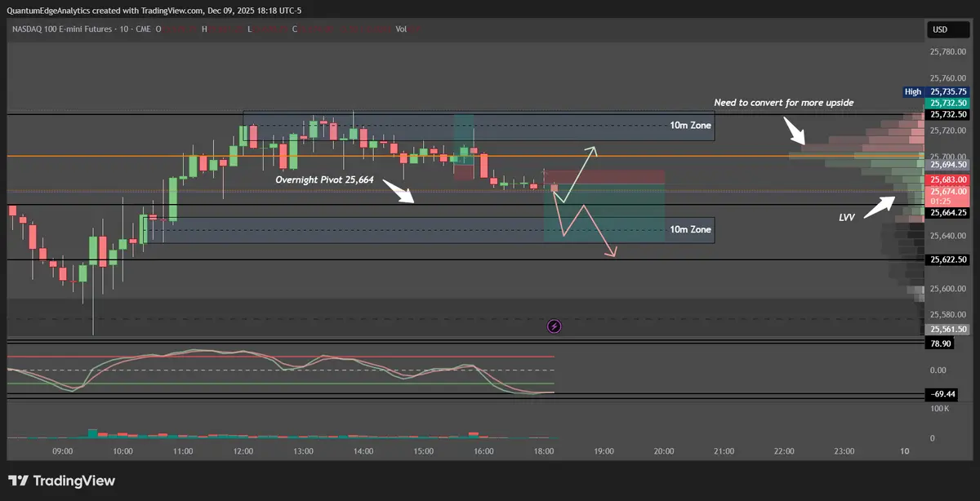
Task: Click the green 25,732.50 price label
Action: [947, 104]
